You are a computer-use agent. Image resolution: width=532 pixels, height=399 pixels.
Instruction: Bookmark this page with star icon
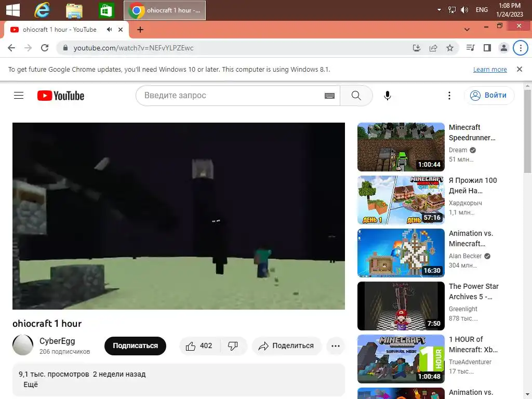click(x=450, y=48)
